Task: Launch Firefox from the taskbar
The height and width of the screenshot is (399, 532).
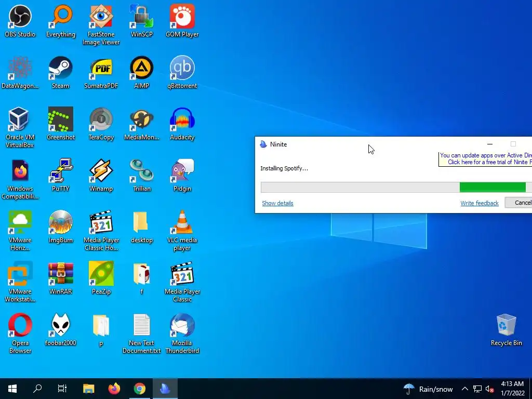Action: click(x=114, y=389)
